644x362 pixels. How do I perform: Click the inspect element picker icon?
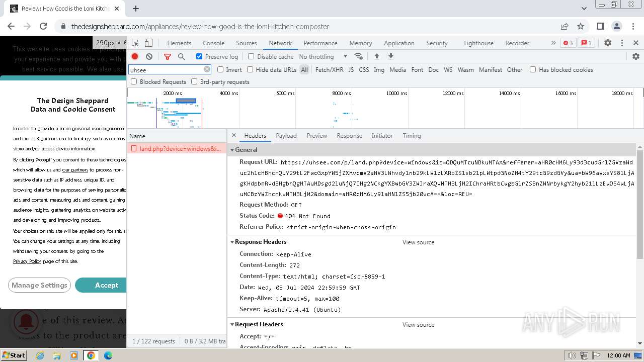135,43
